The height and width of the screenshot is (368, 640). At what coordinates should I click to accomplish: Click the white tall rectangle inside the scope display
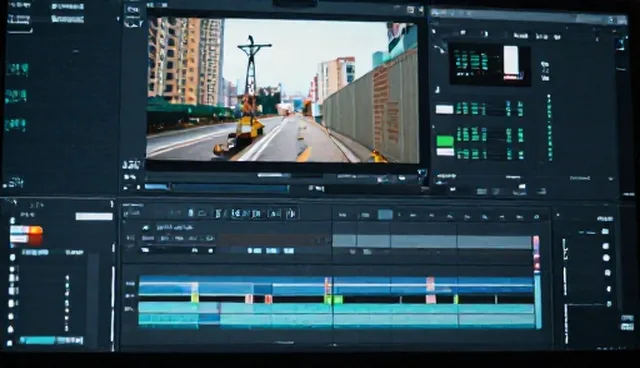tap(511, 60)
